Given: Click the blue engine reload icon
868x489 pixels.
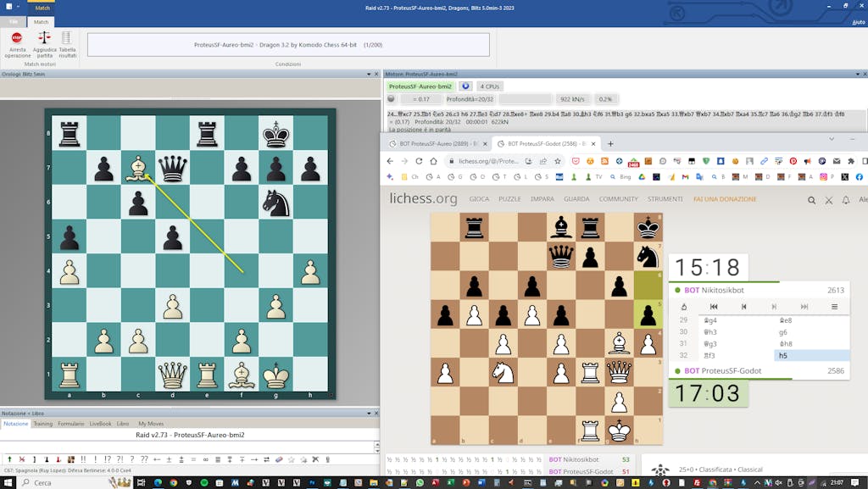Looking at the screenshot, I should [465, 86].
